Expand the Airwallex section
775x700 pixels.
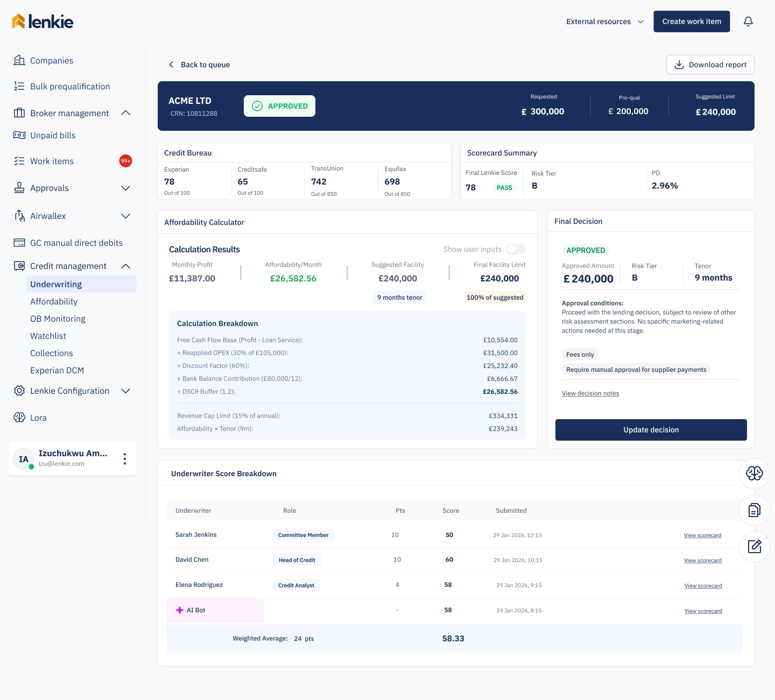126,216
